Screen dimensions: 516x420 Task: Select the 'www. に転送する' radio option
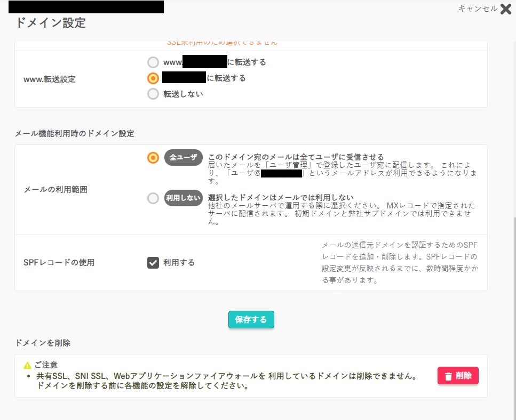point(153,62)
